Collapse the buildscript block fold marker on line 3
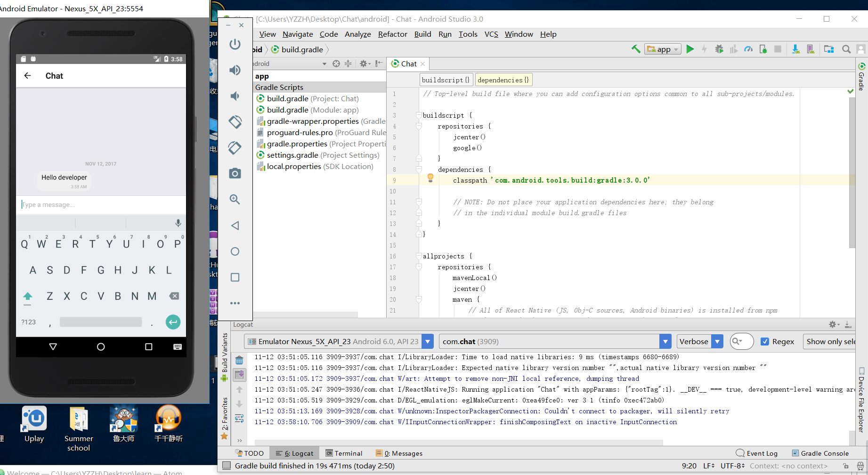 419,115
